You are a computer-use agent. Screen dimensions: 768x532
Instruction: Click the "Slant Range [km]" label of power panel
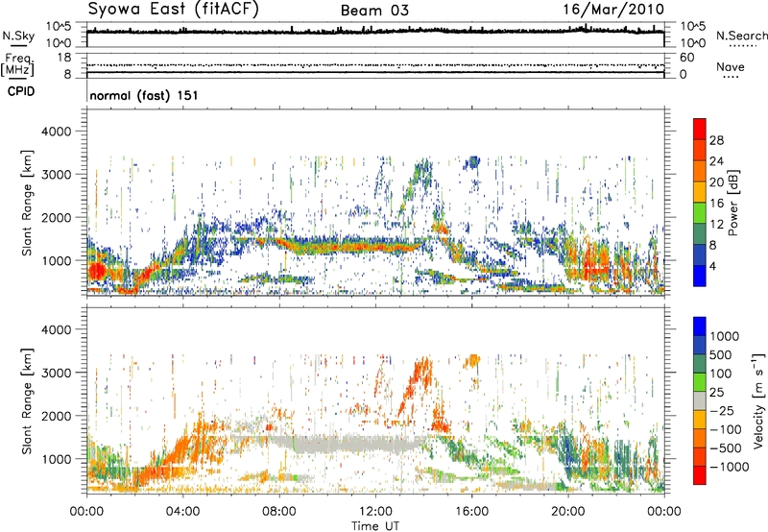coord(27,203)
